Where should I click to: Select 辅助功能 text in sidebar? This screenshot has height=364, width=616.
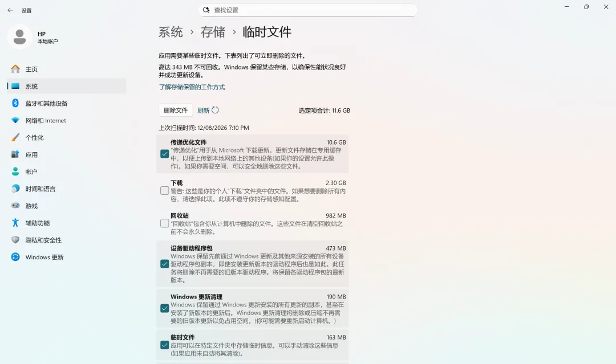coord(38,223)
